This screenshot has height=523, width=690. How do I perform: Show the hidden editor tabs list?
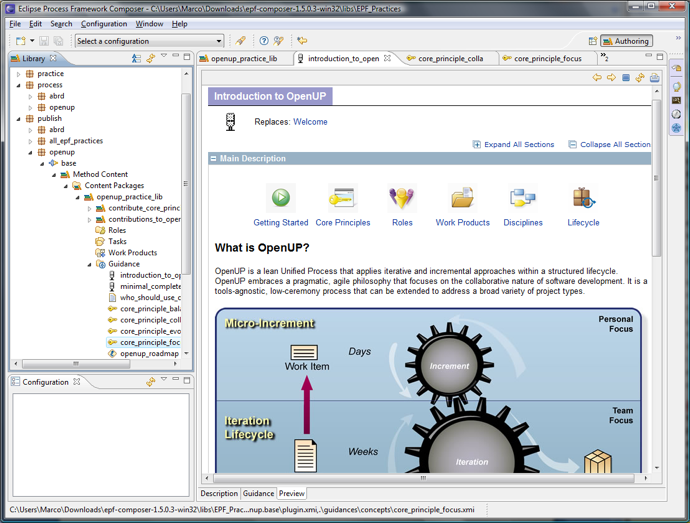(605, 57)
